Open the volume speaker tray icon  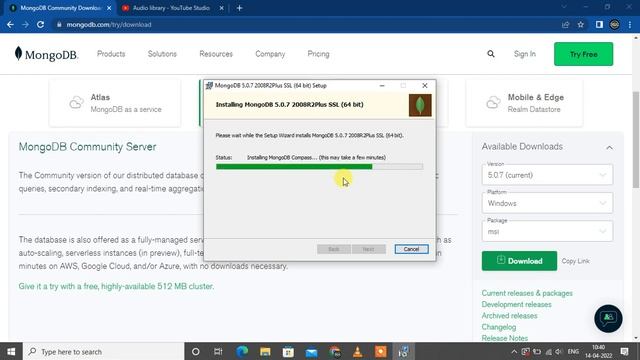(558, 351)
